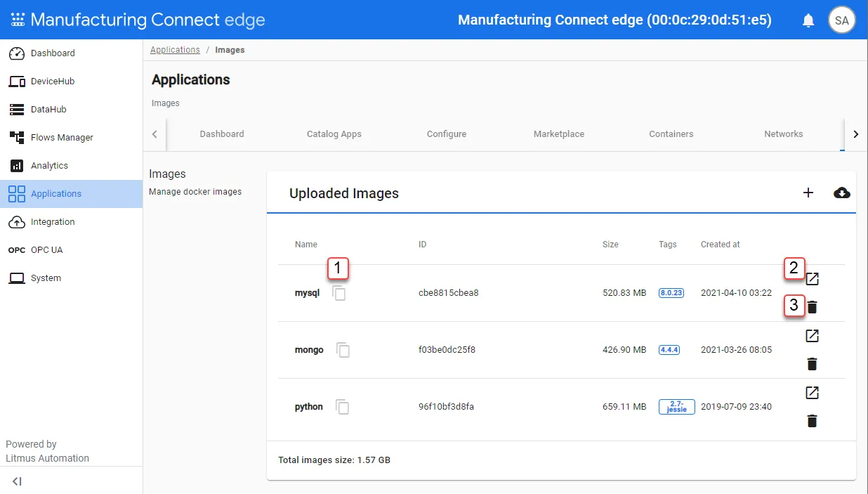
Task: Switch to the Networks tab
Action: coord(784,134)
